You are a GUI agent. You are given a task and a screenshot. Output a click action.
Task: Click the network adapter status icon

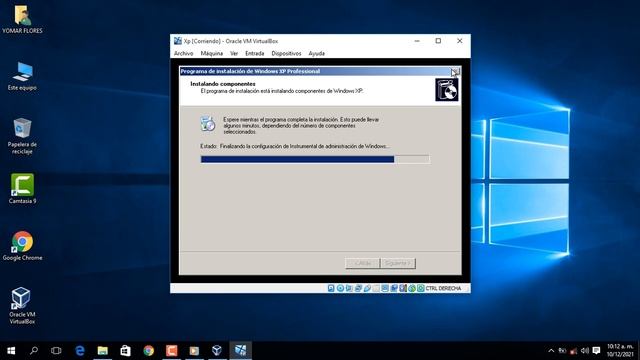[358, 288]
